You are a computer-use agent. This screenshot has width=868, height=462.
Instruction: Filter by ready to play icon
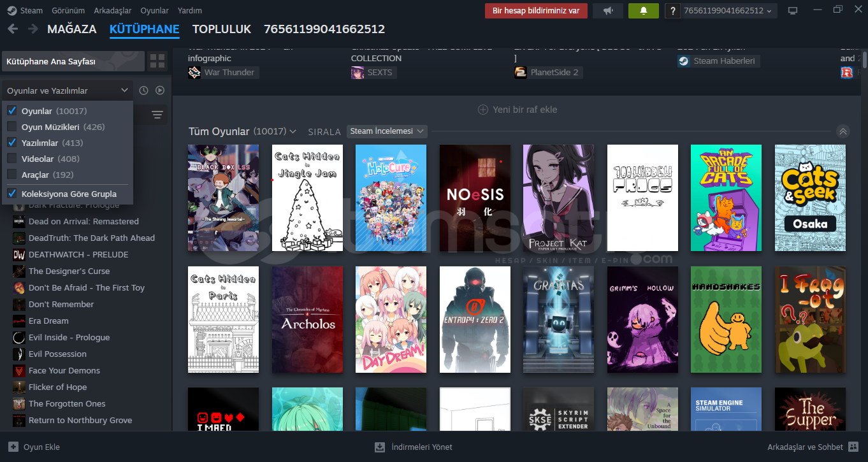[160, 90]
